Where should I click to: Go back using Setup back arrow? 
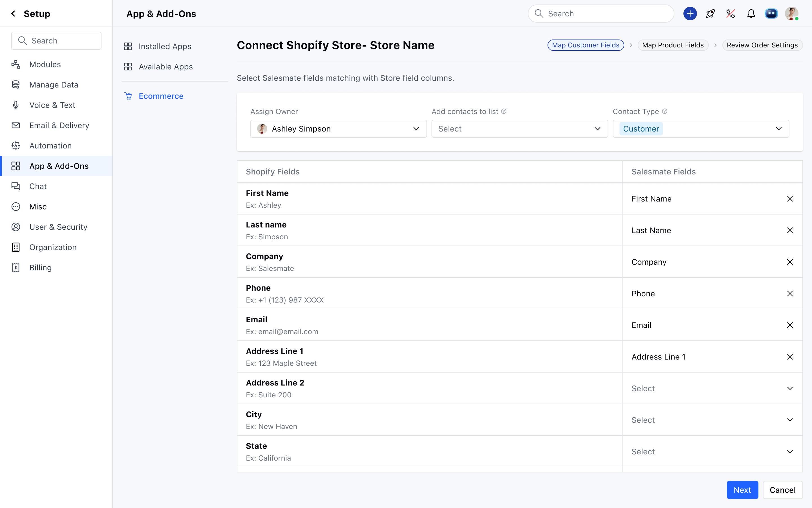(13, 14)
